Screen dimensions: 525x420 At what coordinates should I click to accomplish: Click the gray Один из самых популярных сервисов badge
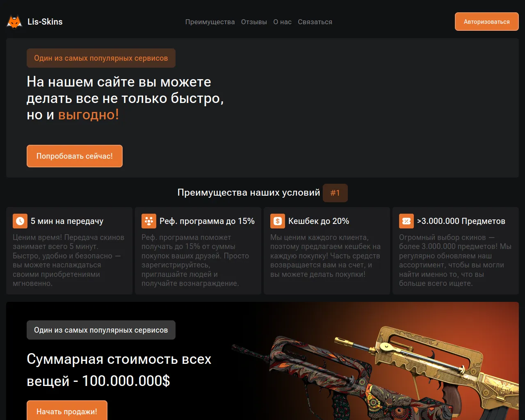pos(101,330)
